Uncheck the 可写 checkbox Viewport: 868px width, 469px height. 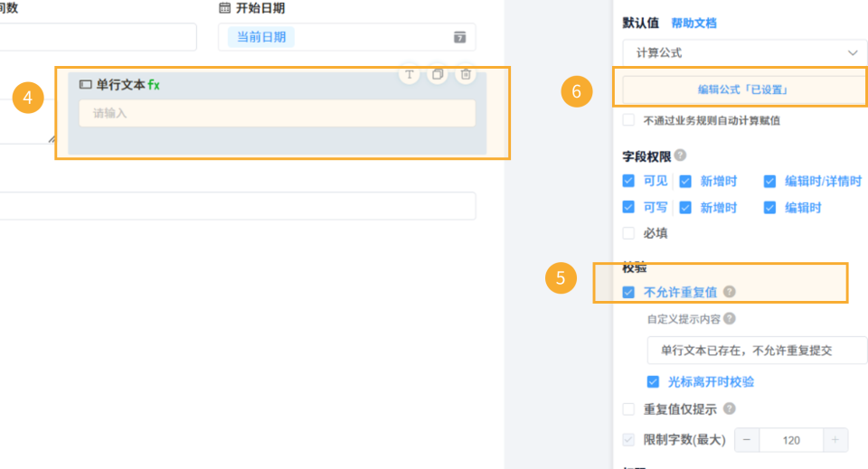628,208
